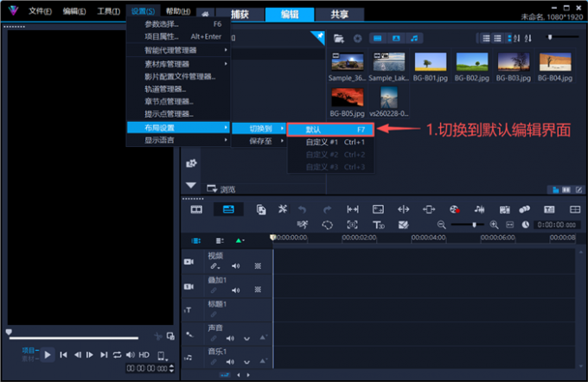Expand the 音乐1 track chevron
The width and height of the screenshot is (588, 382).
(x=246, y=362)
